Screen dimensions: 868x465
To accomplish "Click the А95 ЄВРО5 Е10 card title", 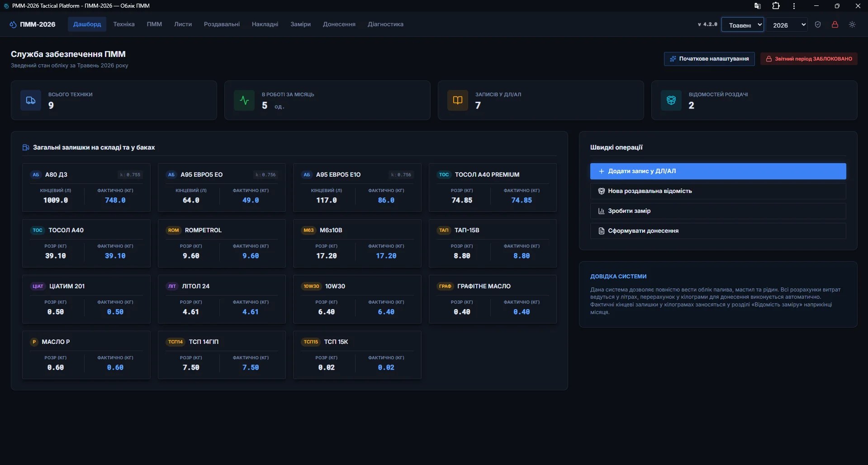I will (x=338, y=175).
